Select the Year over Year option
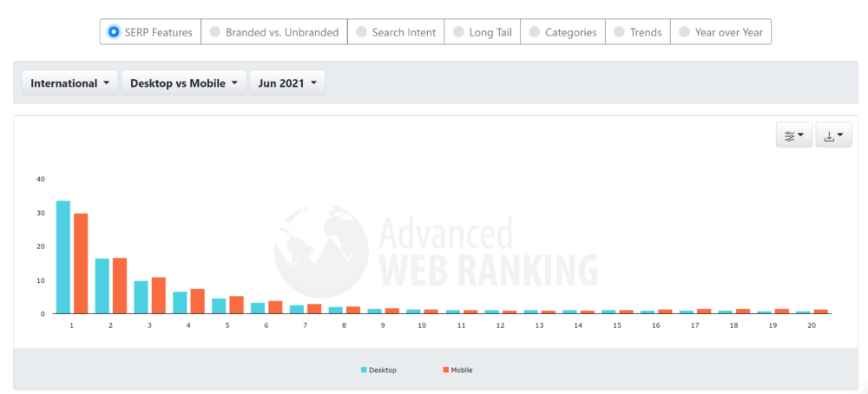The image size is (868, 394). pos(720,32)
